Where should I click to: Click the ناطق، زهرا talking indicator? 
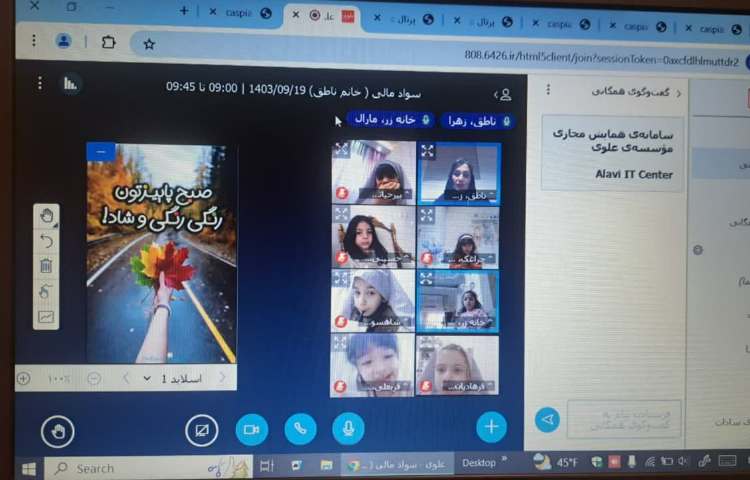coord(478,121)
